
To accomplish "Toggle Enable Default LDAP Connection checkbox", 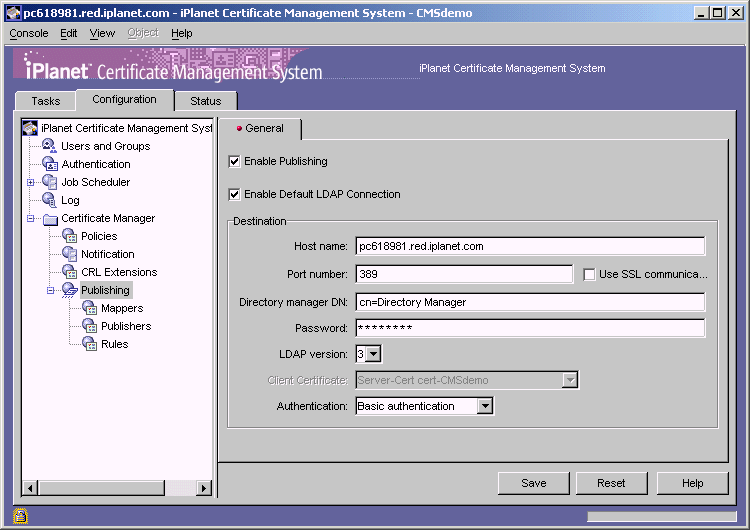I will [x=234, y=194].
